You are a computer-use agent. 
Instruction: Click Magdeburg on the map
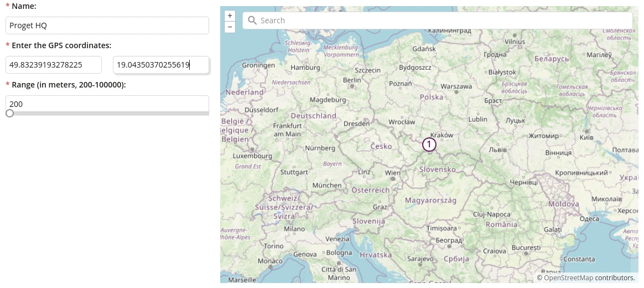click(x=328, y=100)
